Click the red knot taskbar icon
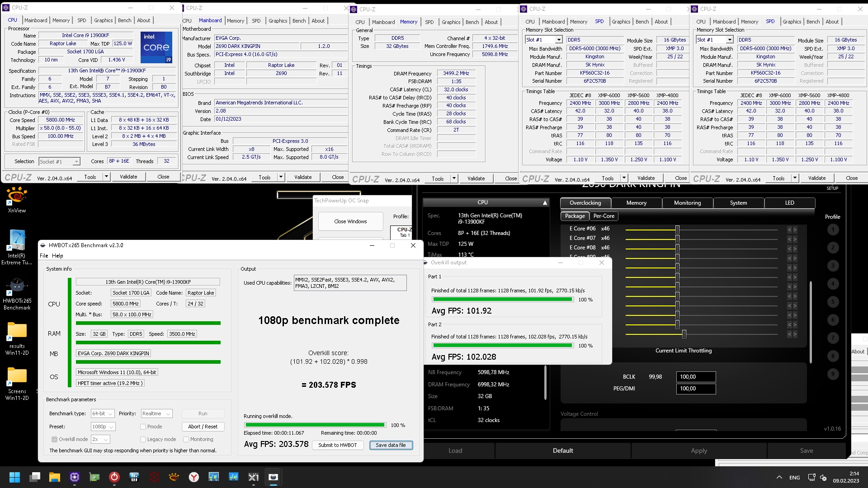This screenshot has width=868, height=488. point(154,477)
